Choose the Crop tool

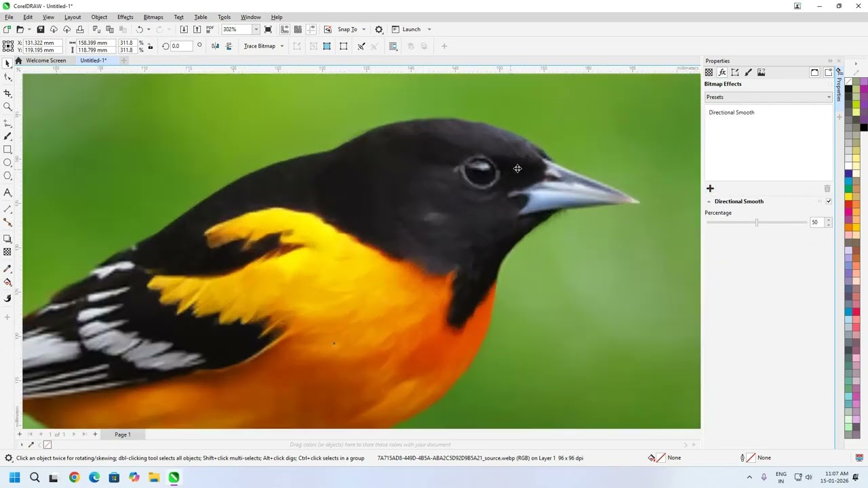[x=7, y=93]
